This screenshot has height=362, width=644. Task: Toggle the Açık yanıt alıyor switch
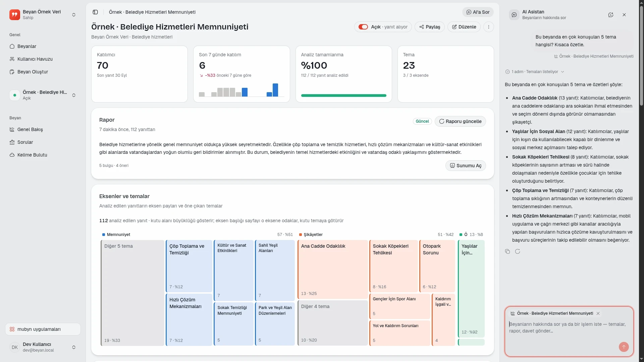point(363,27)
